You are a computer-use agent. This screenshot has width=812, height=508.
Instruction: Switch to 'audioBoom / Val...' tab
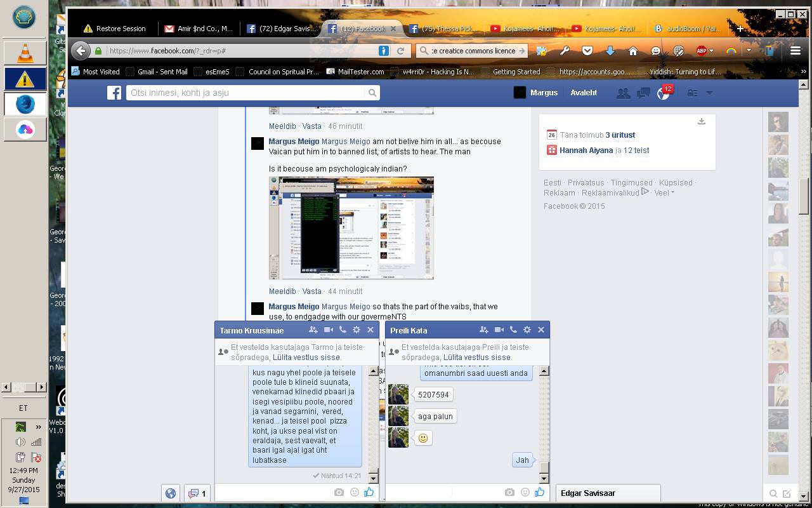tap(688, 29)
